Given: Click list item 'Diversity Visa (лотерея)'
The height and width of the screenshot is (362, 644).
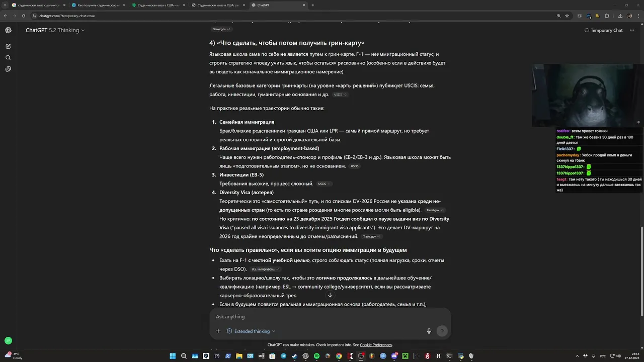Looking at the screenshot, I should 247,193.
